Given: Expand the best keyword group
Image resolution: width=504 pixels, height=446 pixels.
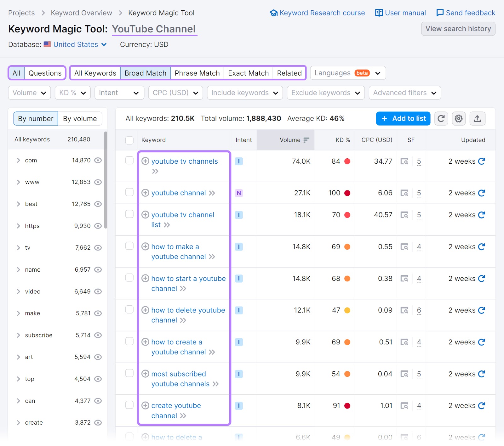Looking at the screenshot, I should 18,204.
